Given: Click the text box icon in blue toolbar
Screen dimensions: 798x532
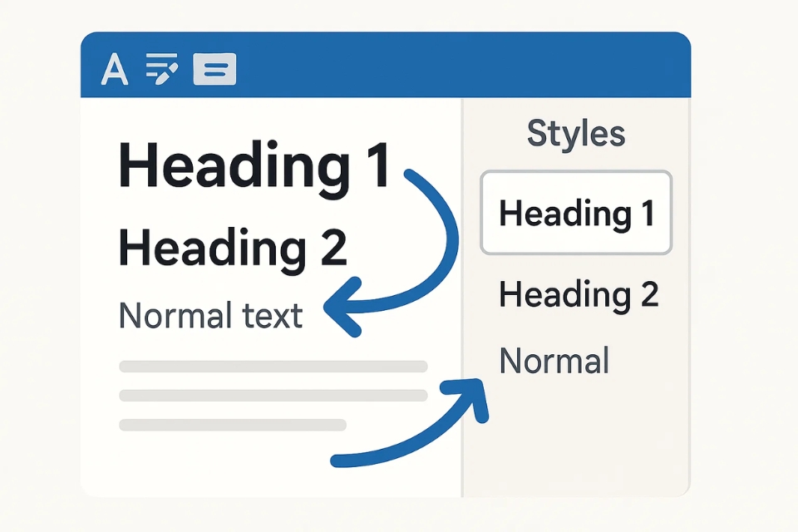Looking at the screenshot, I should pyautogui.click(x=214, y=70).
